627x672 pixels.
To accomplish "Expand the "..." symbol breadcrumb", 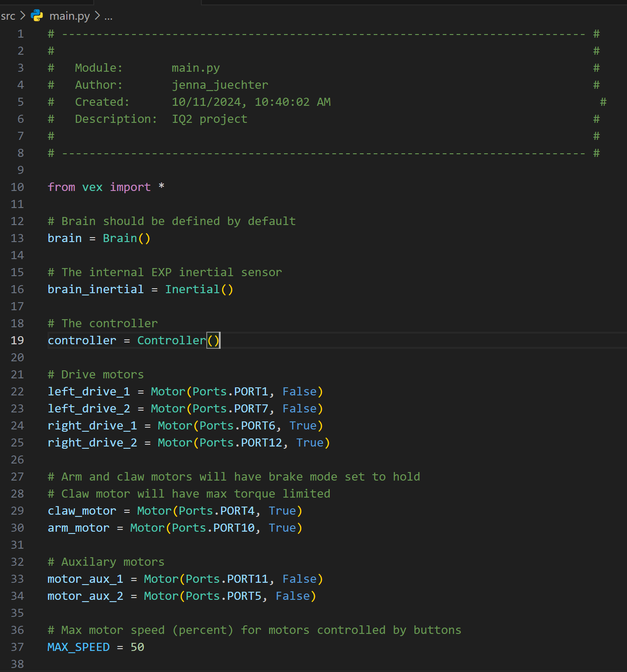I will (x=108, y=17).
